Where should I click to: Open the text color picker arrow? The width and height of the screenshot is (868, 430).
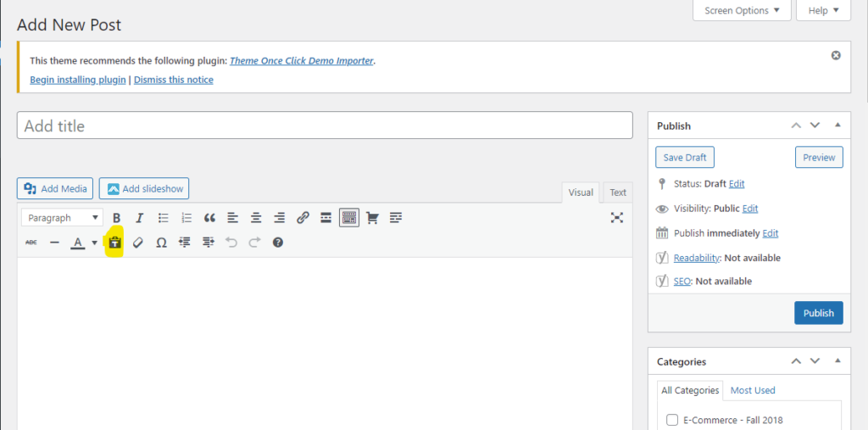(95, 243)
